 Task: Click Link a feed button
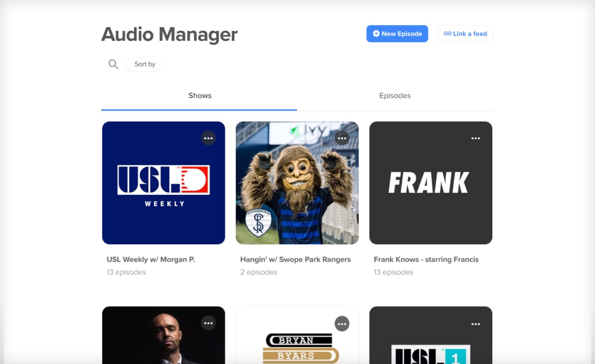[x=465, y=34]
